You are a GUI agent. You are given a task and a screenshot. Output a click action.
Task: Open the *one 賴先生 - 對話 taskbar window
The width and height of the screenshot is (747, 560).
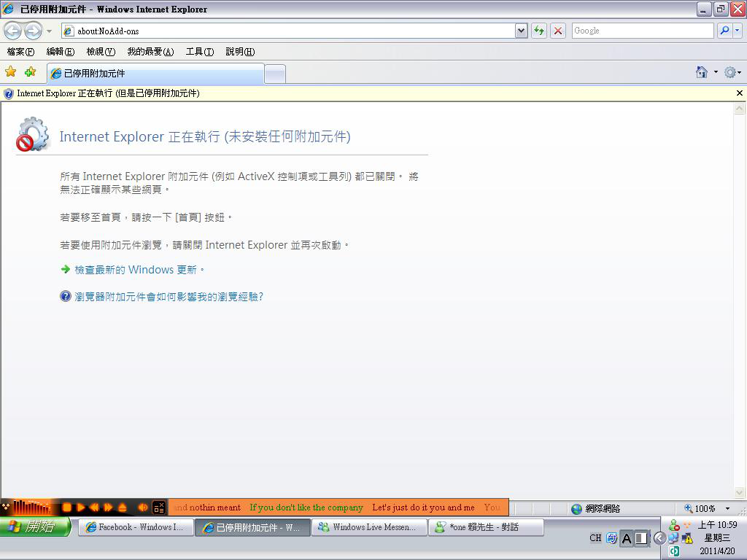[x=486, y=527]
